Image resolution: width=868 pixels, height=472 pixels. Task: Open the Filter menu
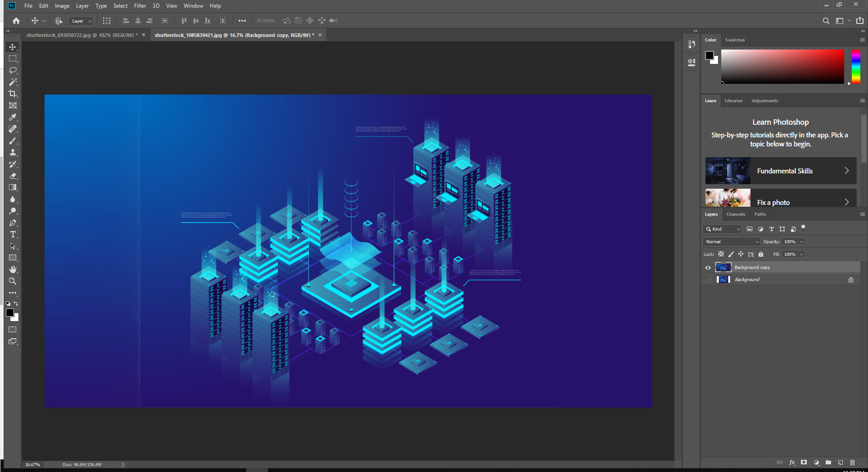[140, 6]
